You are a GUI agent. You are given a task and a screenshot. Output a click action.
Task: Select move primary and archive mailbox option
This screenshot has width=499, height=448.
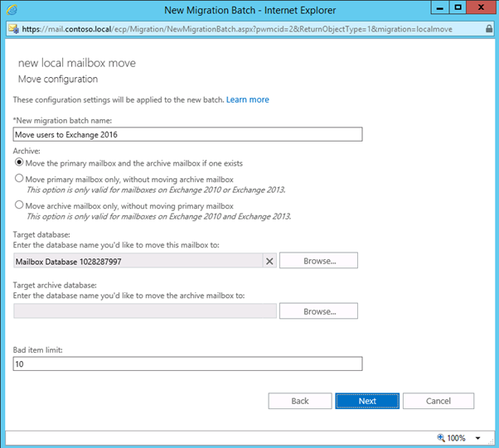tap(19, 162)
